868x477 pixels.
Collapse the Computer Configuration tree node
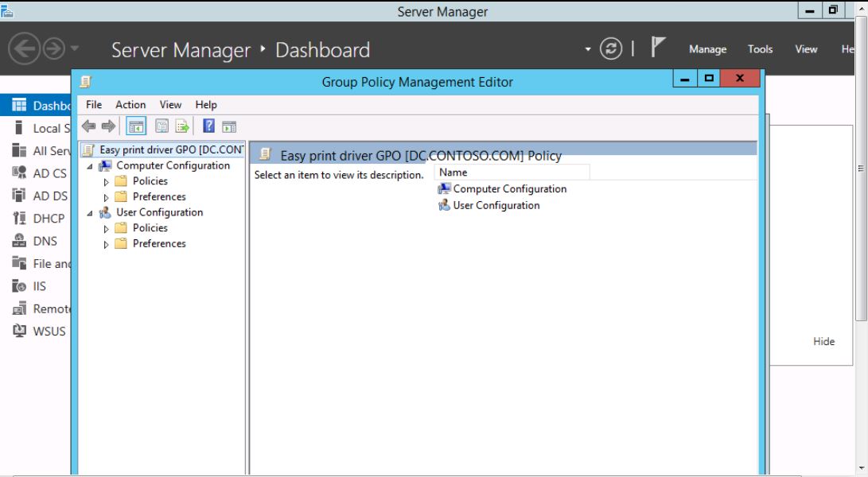[x=90, y=166]
